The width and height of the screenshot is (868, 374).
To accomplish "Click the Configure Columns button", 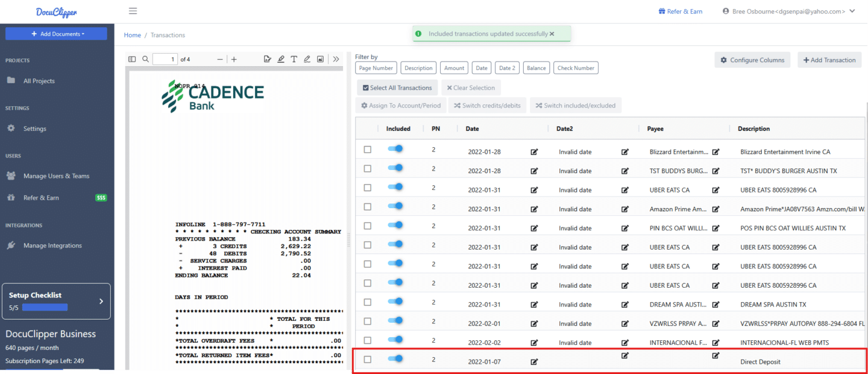I will [752, 60].
